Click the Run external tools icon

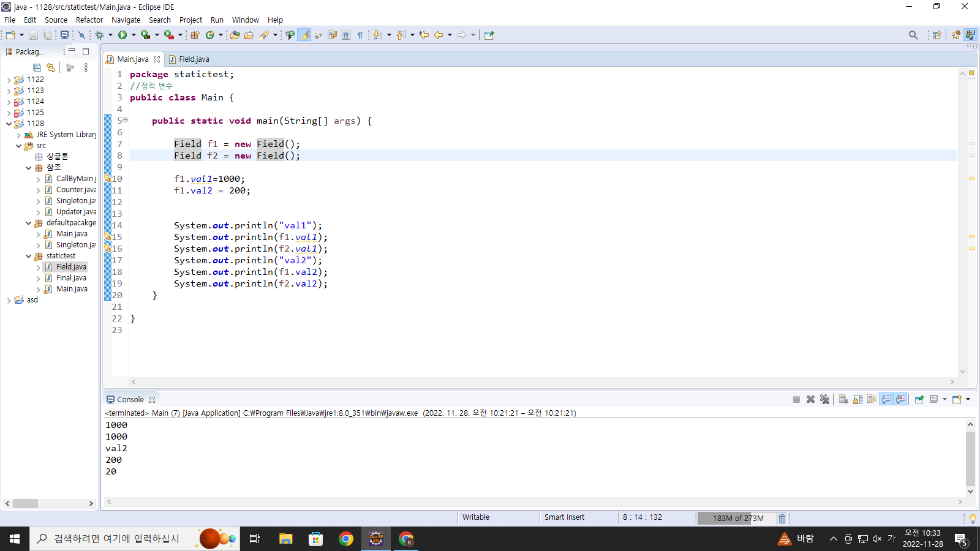pyautogui.click(x=168, y=35)
